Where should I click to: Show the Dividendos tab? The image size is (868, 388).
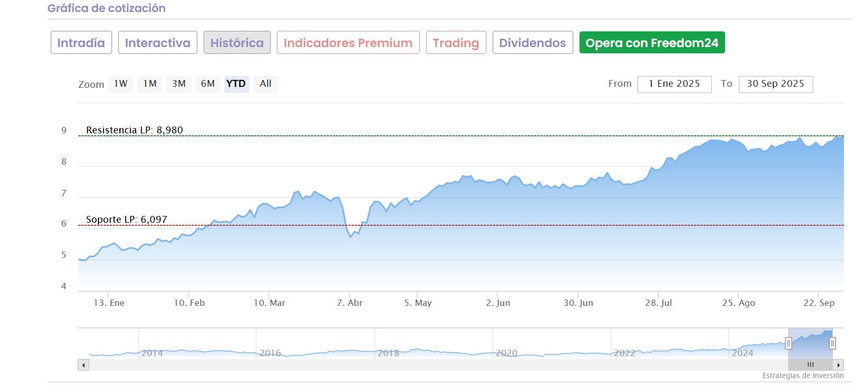pyautogui.click(x=532, y=43)
